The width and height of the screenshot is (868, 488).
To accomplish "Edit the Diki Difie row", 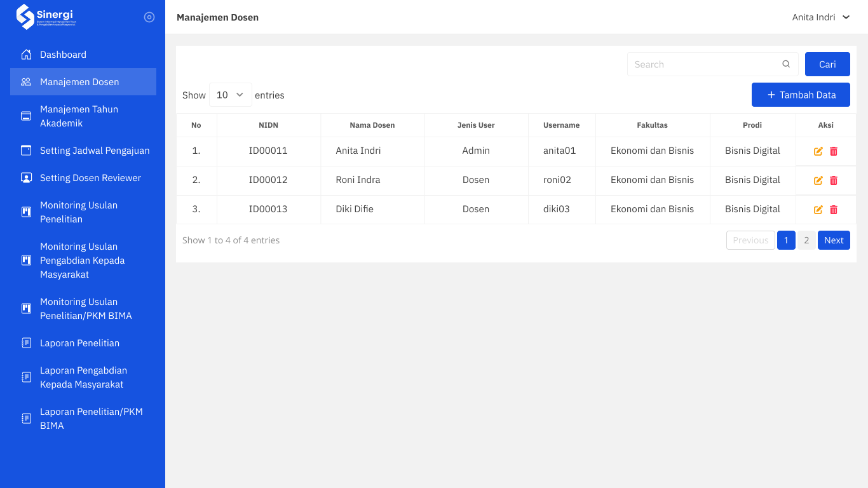I will 818,210.
